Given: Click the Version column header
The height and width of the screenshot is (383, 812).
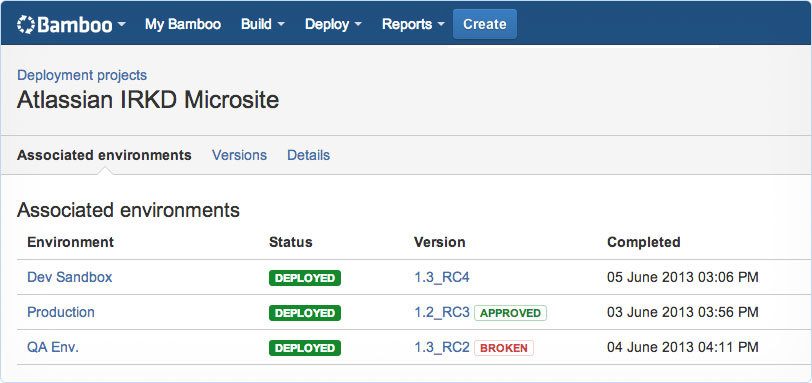Looking at the screenshot, I should [x=440, y=242].
